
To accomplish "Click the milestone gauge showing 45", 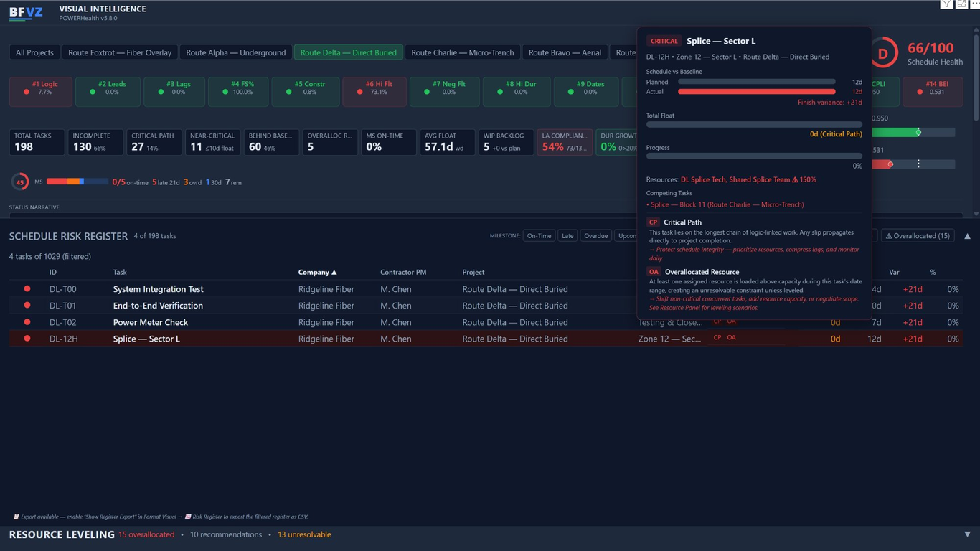I will (x=20, y=182).
